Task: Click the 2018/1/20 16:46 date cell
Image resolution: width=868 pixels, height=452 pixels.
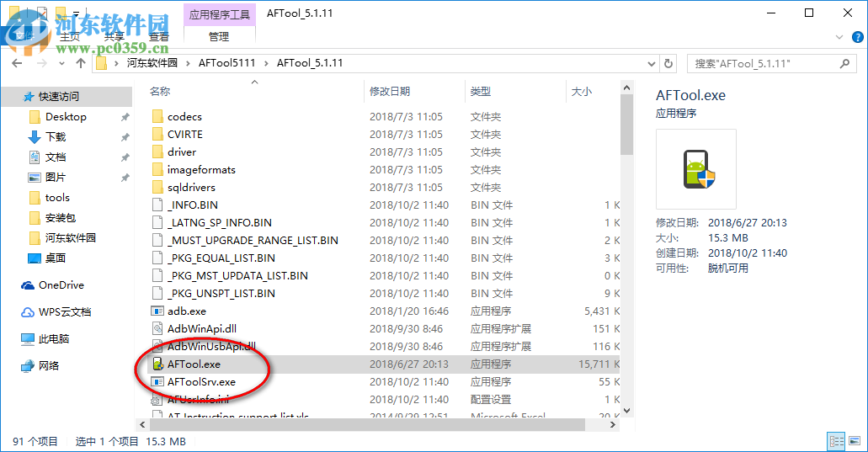Action: [409, 311]
